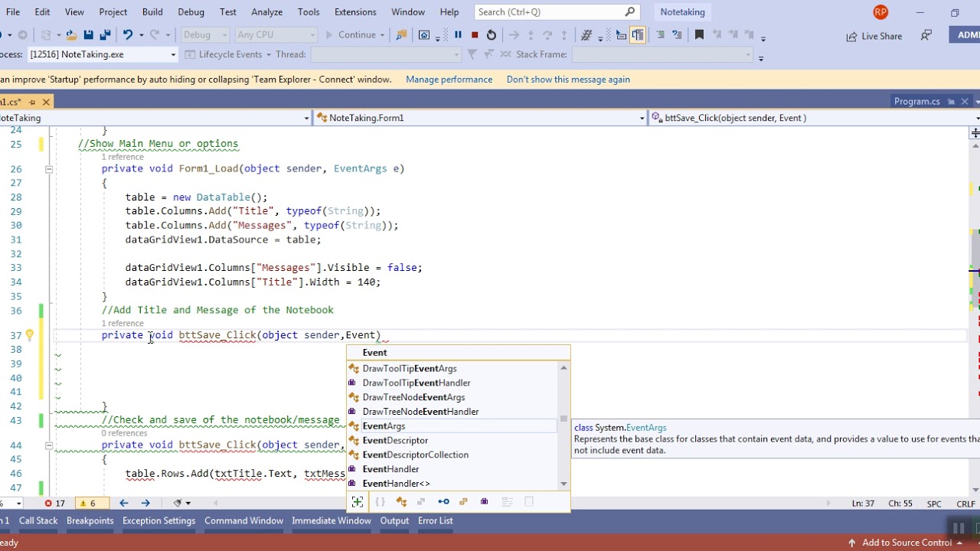Click the bookmark icon in toolbar
The height and width of the screenshot is (551, 980).
click(699, 34)
